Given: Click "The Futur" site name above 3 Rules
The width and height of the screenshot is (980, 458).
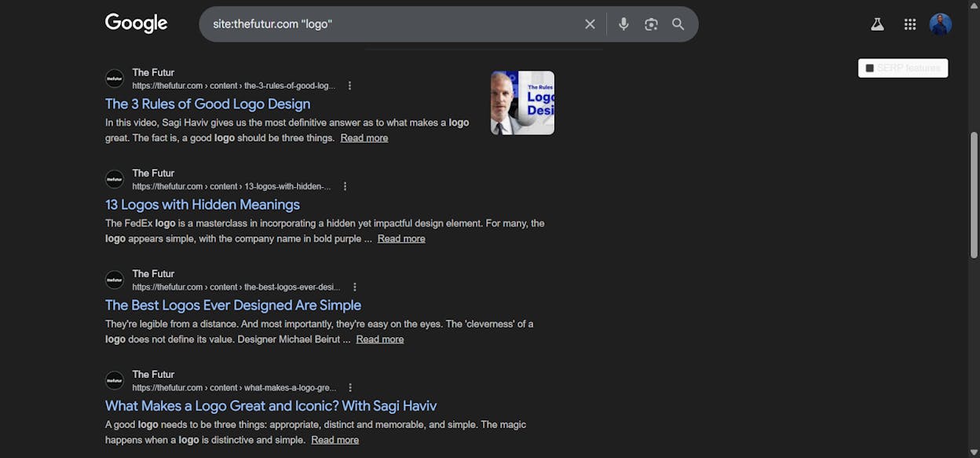Looking at the screenshot, I should (x=153, y=72).
